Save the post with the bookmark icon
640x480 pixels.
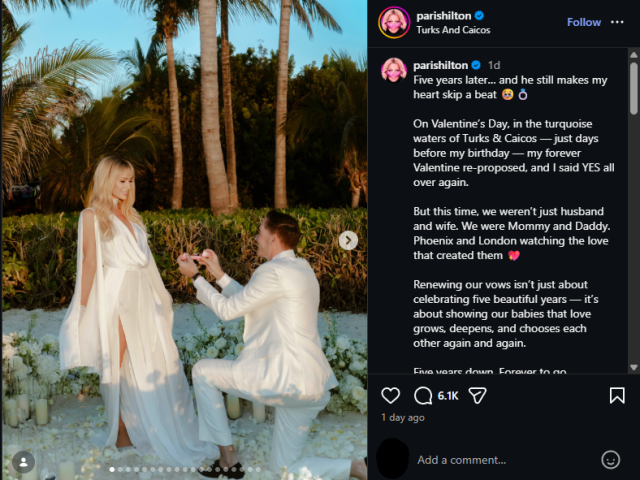[617, 395]
